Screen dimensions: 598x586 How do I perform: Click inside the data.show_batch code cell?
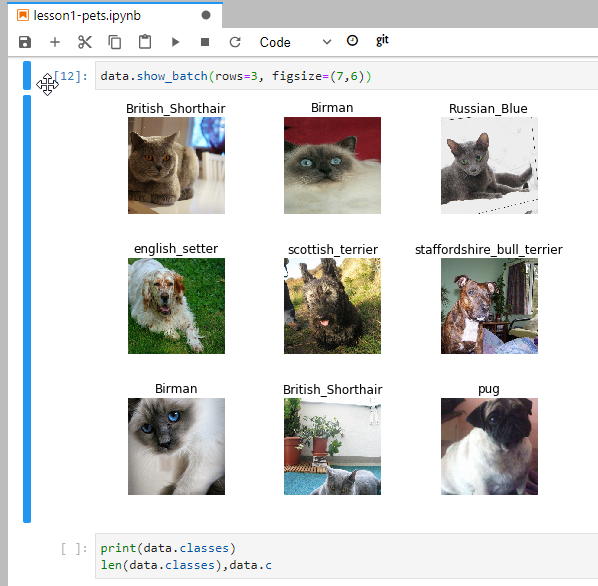pyautogui.click(x=346, y=76)
